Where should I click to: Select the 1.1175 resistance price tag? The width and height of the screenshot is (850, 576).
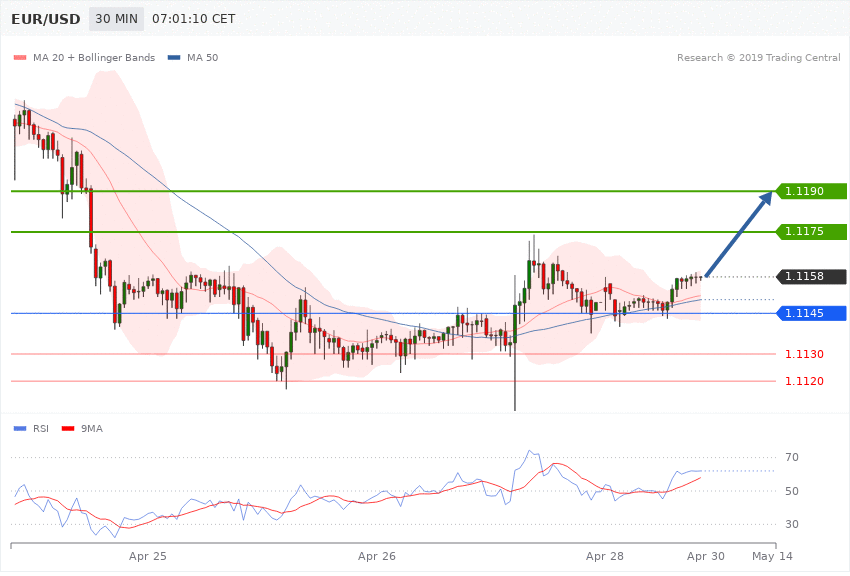[809, 231]
